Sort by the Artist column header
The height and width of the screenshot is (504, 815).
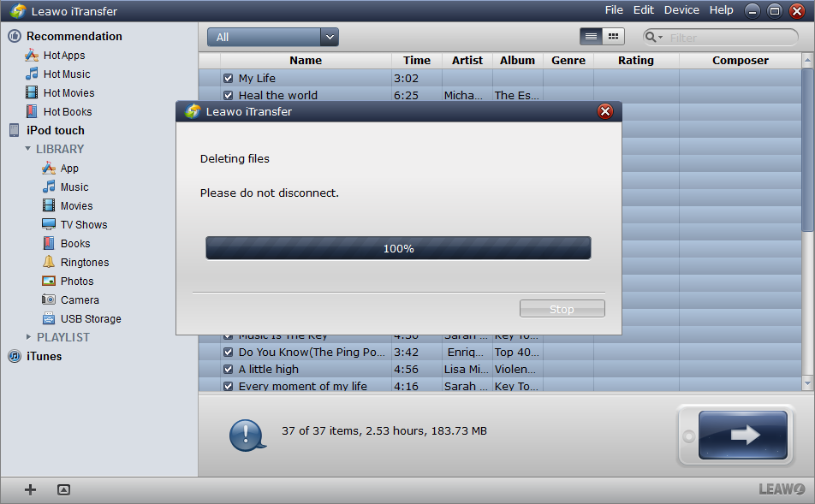point(467,60)
